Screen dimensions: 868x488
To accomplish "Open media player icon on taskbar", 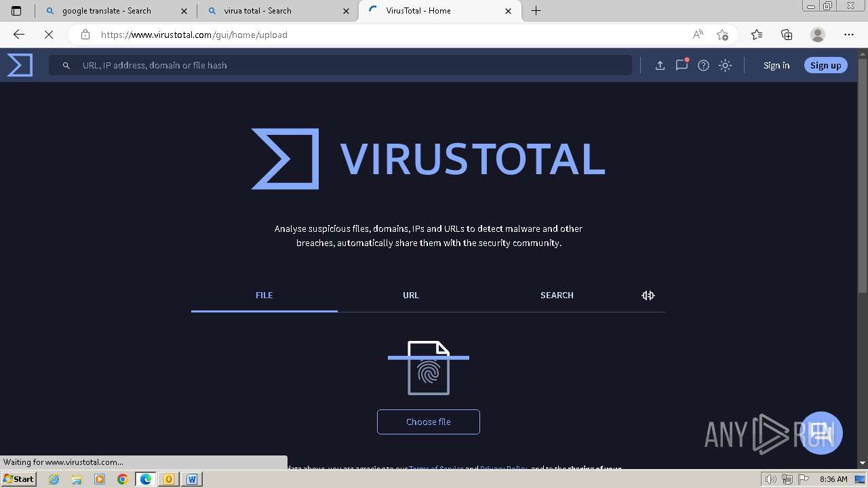I will click(x=100, y=479).
